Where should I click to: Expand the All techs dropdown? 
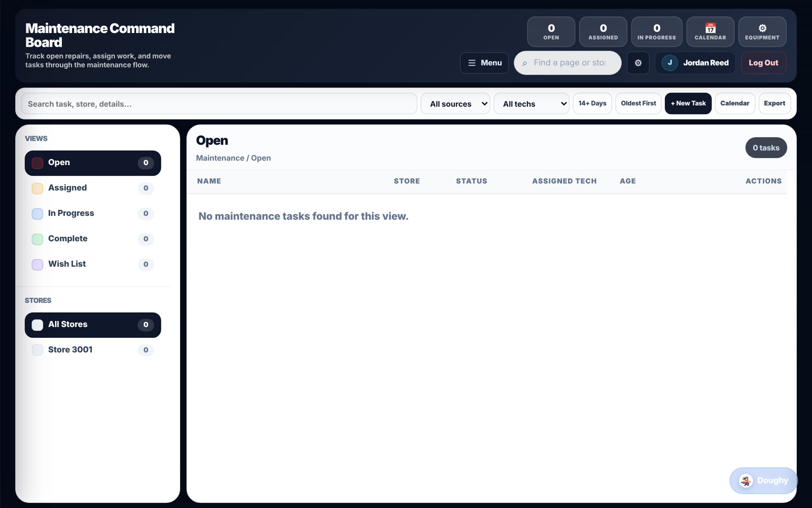click(x=531, y=104)
